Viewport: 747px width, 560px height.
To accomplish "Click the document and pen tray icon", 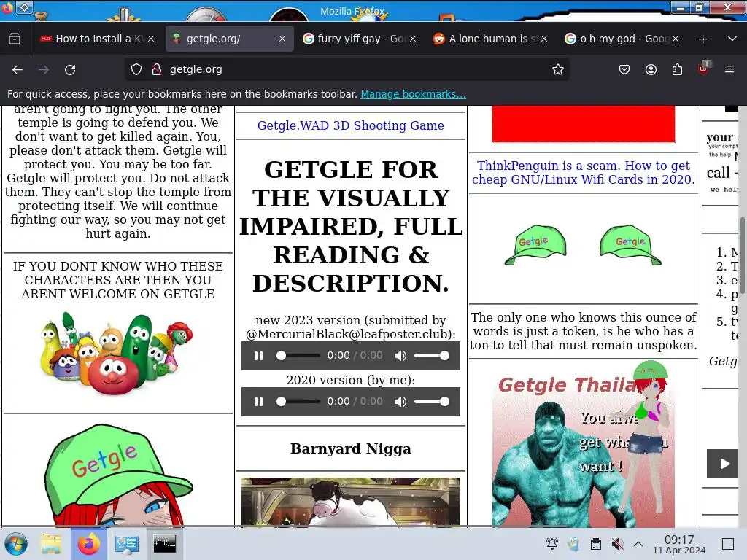I will click(573, 544).
